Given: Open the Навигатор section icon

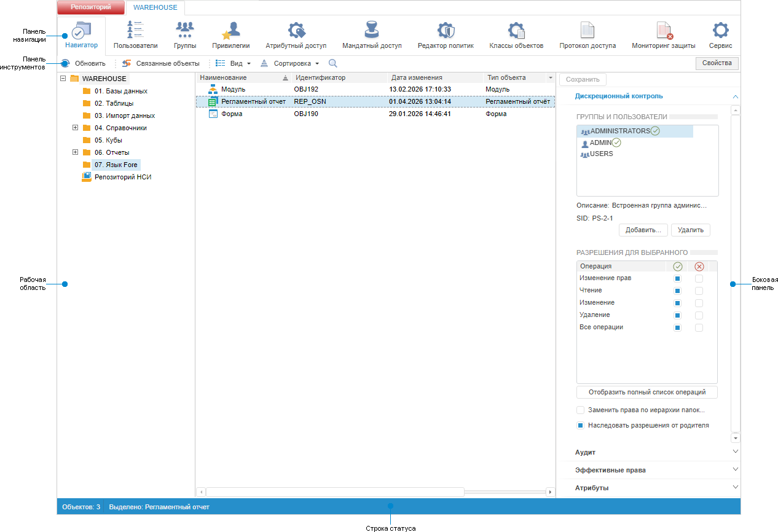Looking at the screenshot, I should coord(81,31).
